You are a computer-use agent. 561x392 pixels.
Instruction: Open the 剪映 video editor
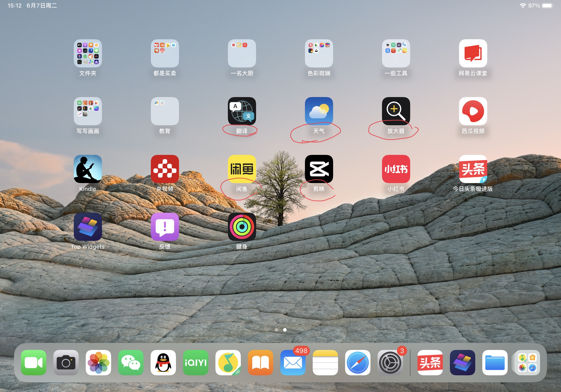coord(319,169)
